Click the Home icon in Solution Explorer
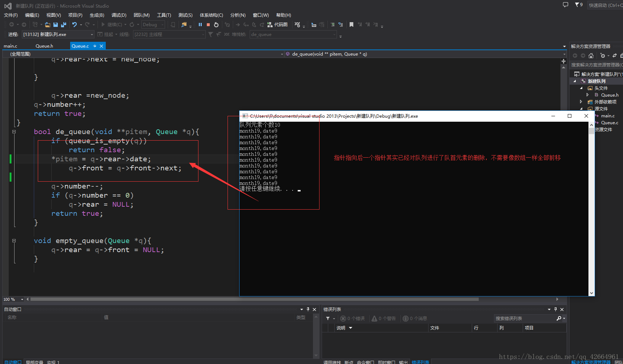This screenshot has width=623, height=364. point(591,56)
